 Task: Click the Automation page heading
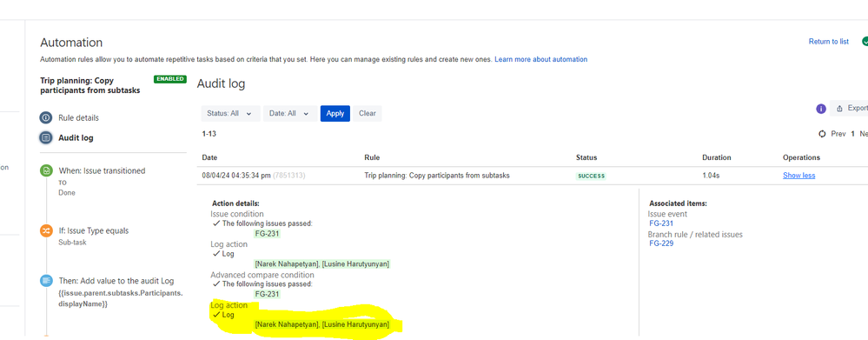[x=71, y=43]
